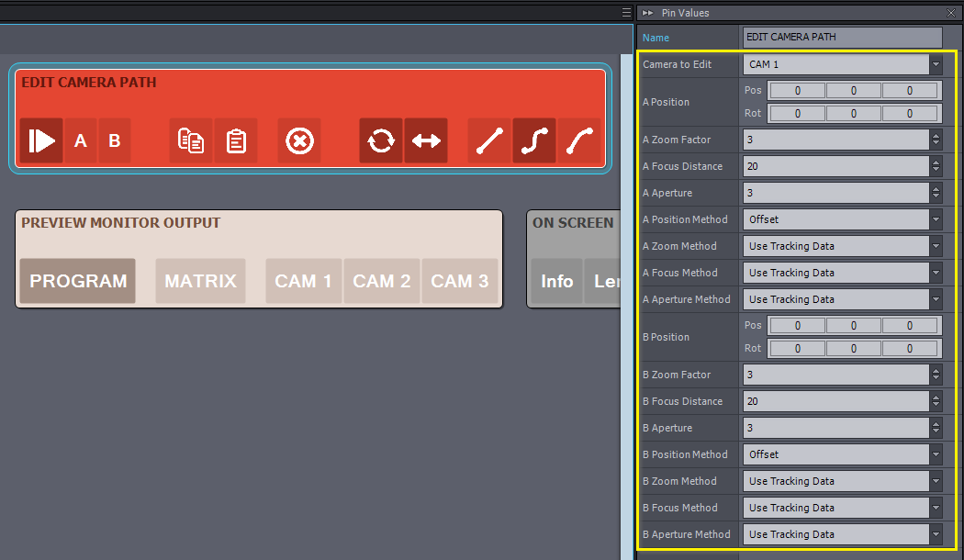Click the play path icon
This screenshot has width=964, height=560.
pos(41,140)
